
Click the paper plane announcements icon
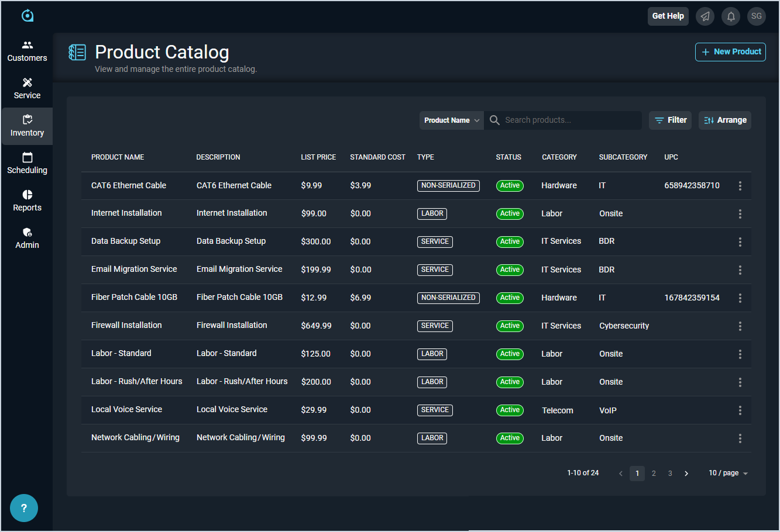pos(705,16)
